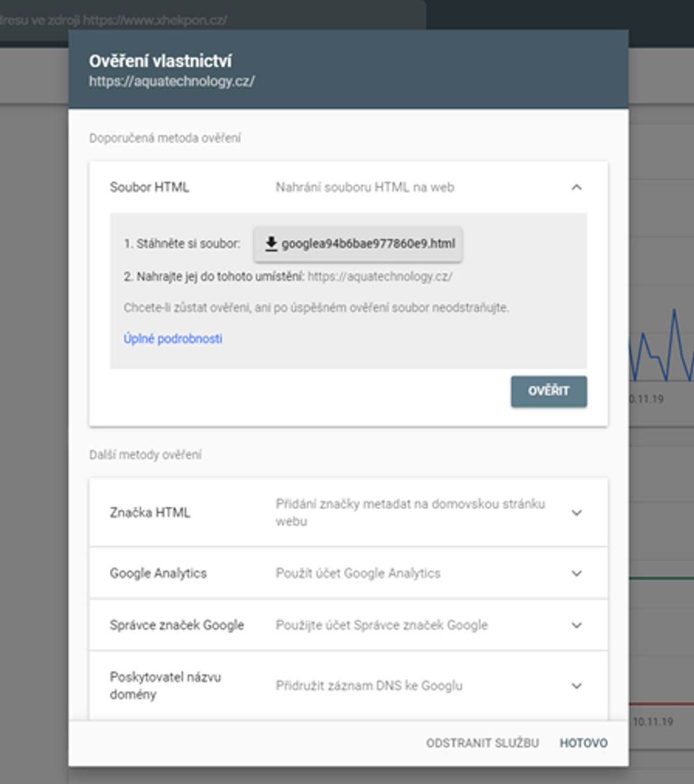The width and height of the screenshot is (694, 784).
Task: Click the '2. Nahrajte jej do tohoto umístění:' step text
Action: click(213, 277)
